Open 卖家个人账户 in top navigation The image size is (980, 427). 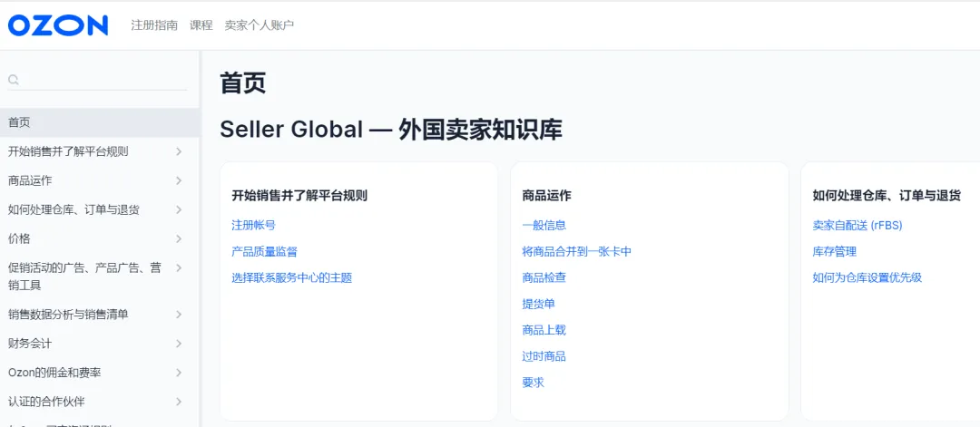tap(260, 25)
